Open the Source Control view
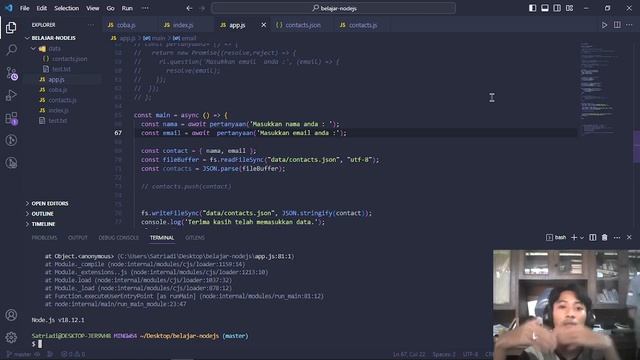640x360 pixels. (11, 73)
